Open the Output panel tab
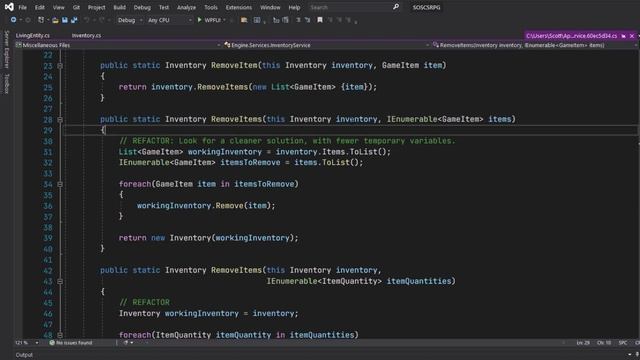Viewport: 640px width, 360px height. click(x=24, y=355)
